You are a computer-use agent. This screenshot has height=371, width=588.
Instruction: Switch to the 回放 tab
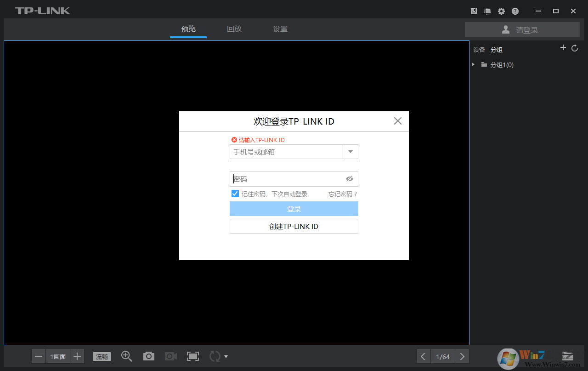(234, 29)
